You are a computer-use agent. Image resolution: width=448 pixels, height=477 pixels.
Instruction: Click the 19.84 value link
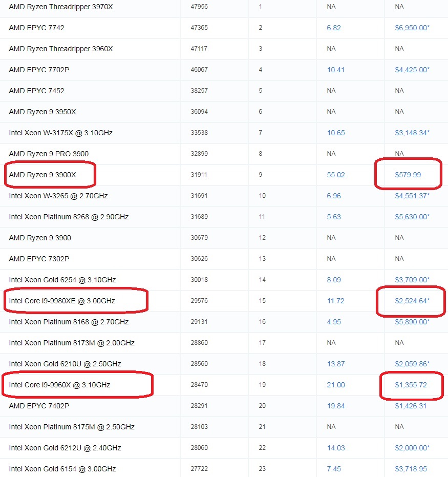tap(336, 405)
